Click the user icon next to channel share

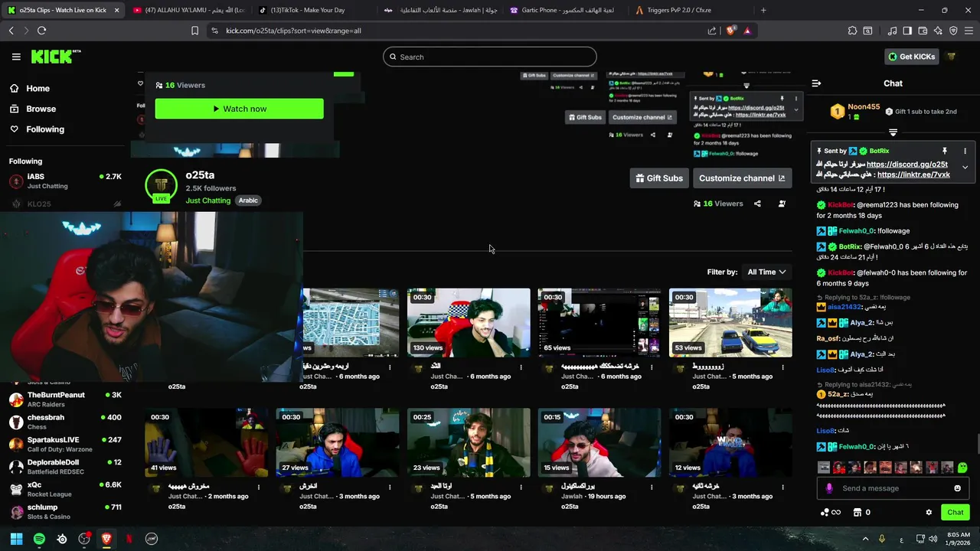782,204
